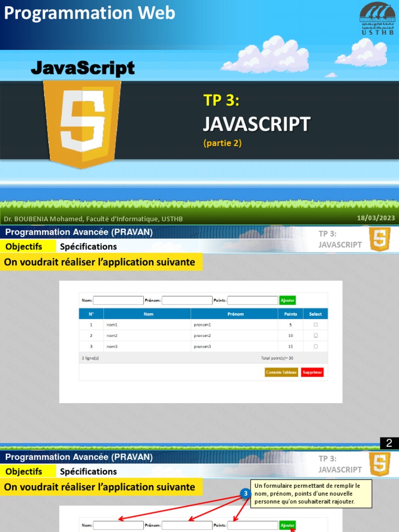Click the USTHB university logo

point(377,18)
